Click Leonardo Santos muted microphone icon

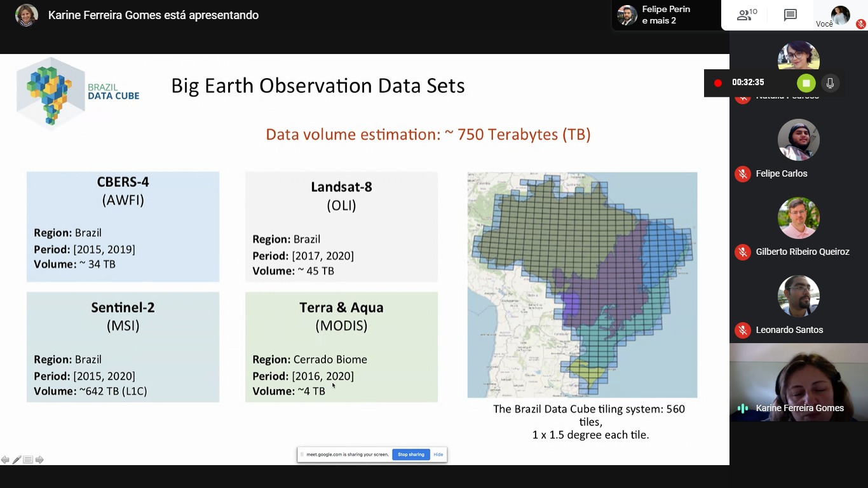click(743, 330)
